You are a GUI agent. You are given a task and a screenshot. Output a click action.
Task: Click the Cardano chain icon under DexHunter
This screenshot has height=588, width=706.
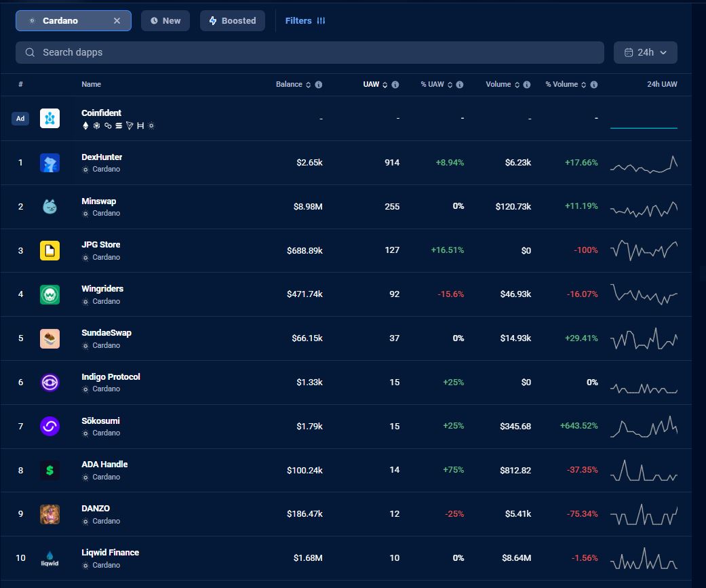point(85,170)
